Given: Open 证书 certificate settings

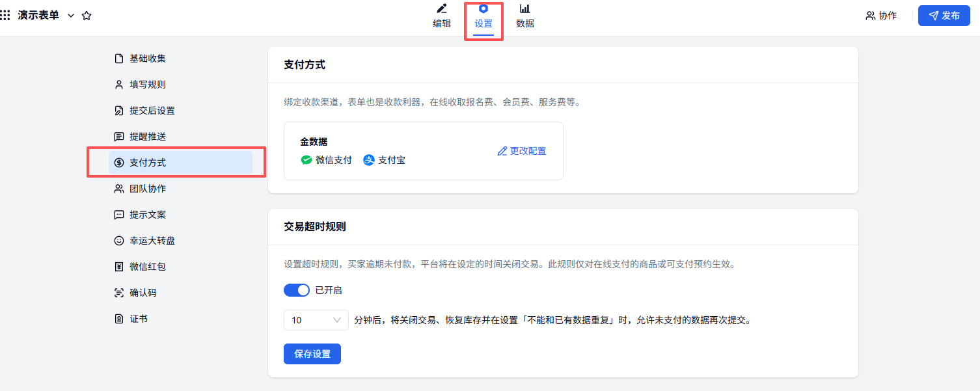Looking at the screenshot, I should (138, 319).
